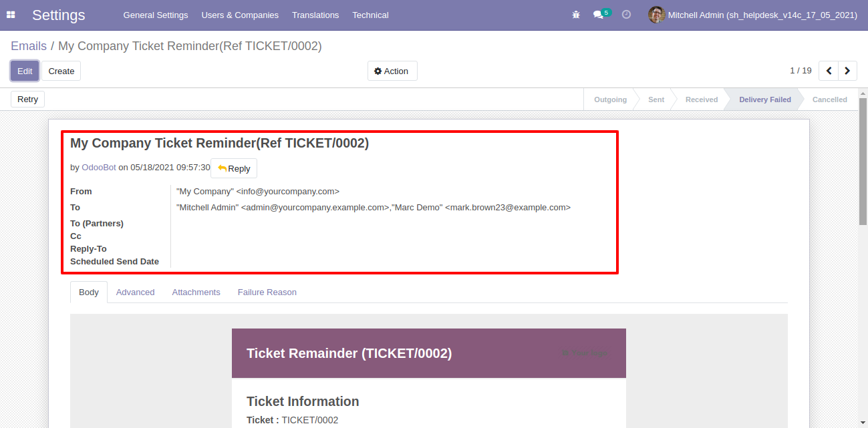Expand Users & Companies menu

(x=240, y=15)
